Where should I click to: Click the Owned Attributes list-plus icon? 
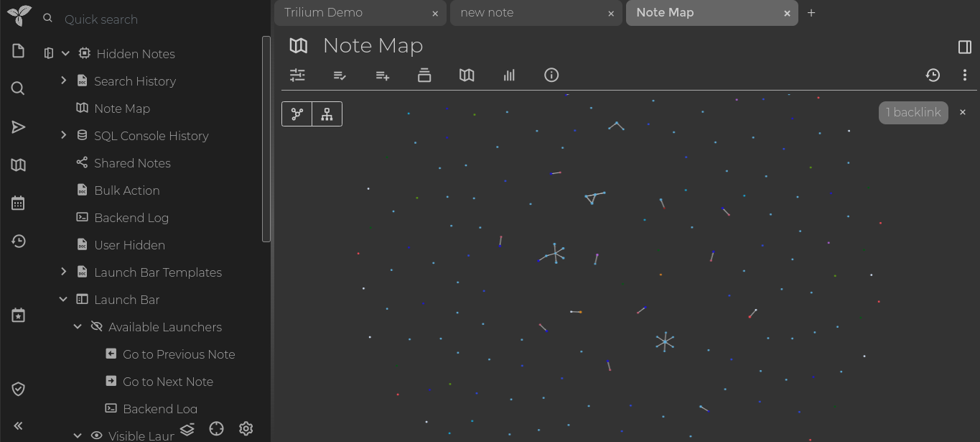point(382,75)
